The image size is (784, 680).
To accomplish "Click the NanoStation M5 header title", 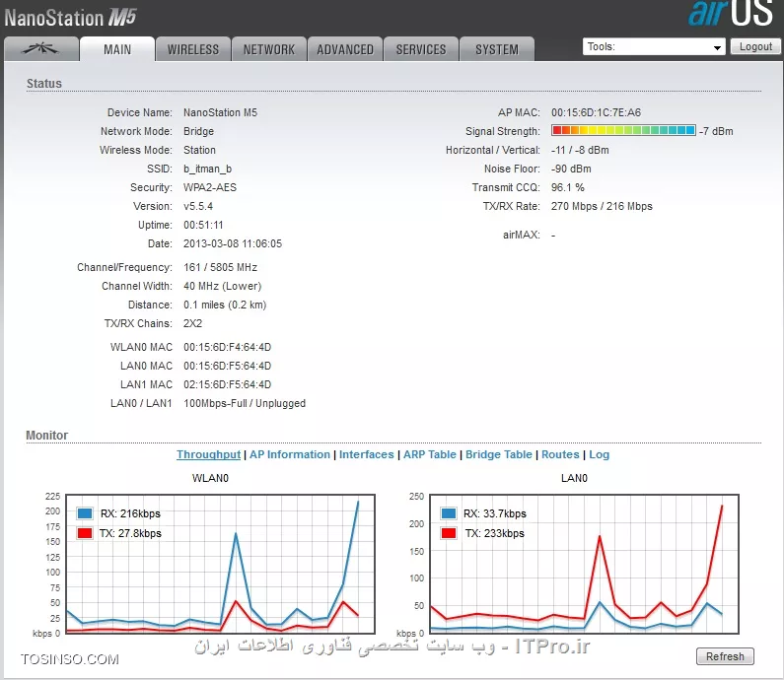I will (70, 18).
